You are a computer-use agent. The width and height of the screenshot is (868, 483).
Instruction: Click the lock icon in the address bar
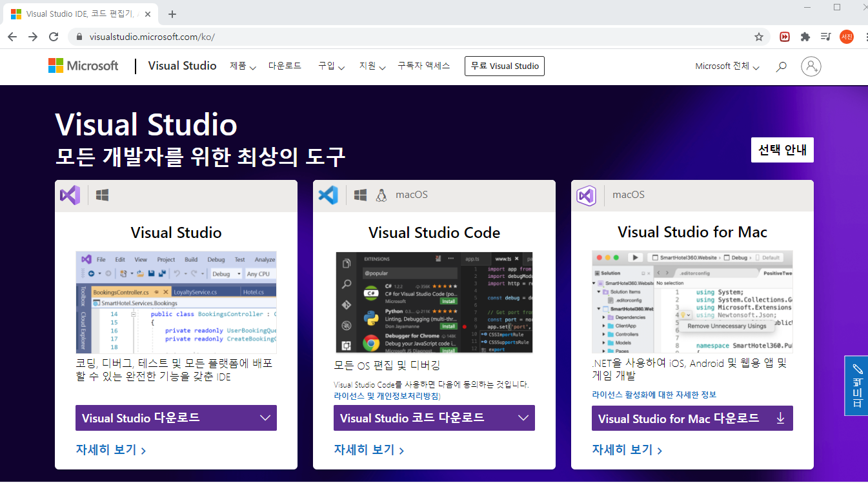point(79,37)
